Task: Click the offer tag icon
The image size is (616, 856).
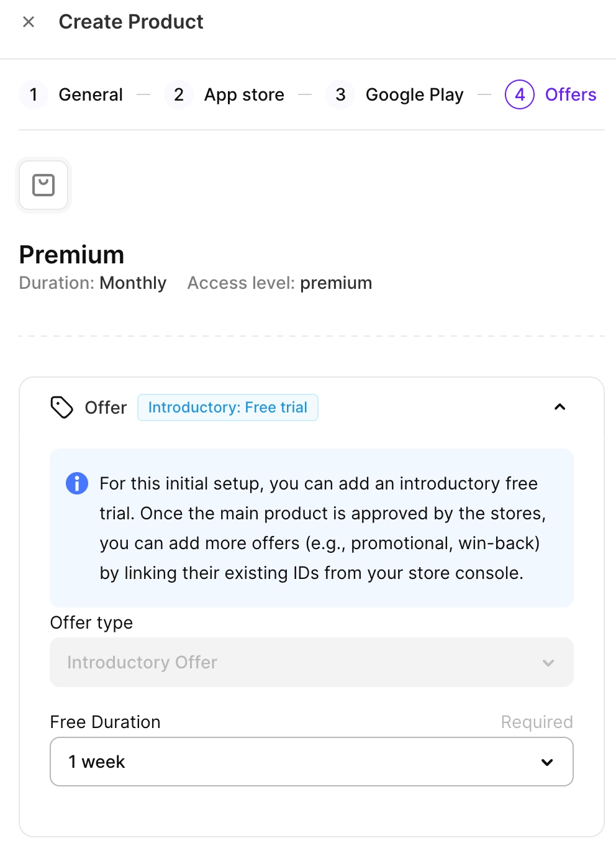Action: pyautogui.click(x=61, y=408)
